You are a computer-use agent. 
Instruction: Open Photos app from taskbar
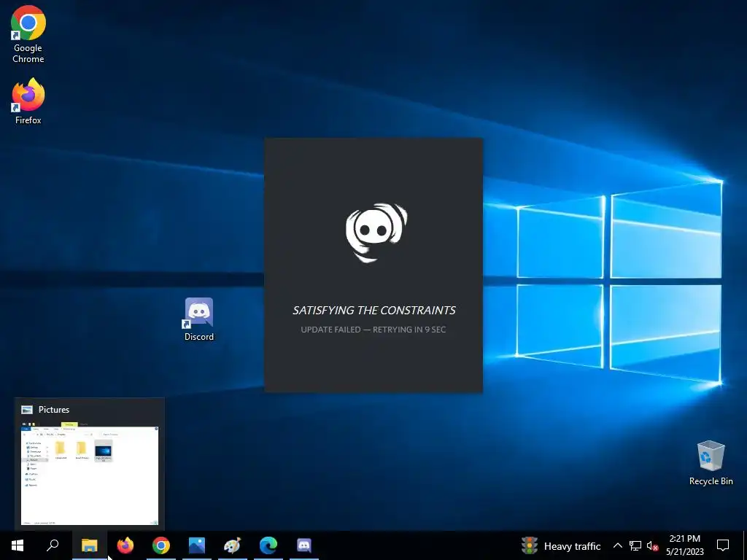pyautogui.click(x=197, y=545)
